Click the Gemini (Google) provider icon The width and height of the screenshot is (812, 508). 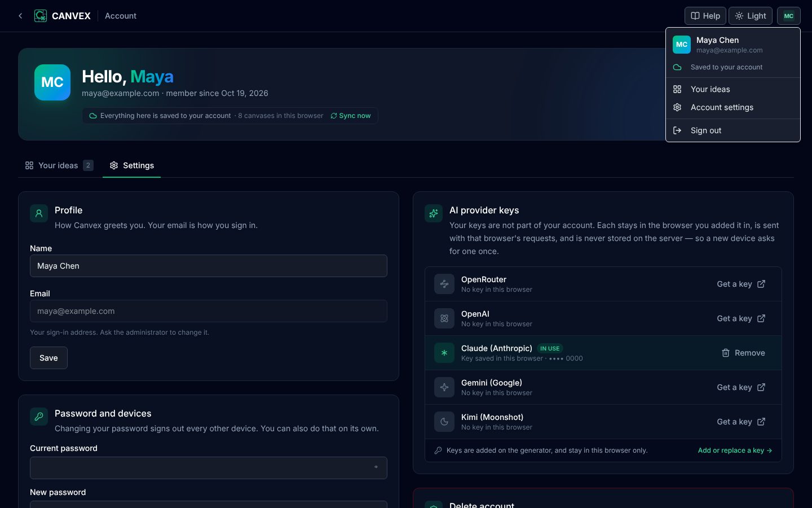click(x=444, y=387)
